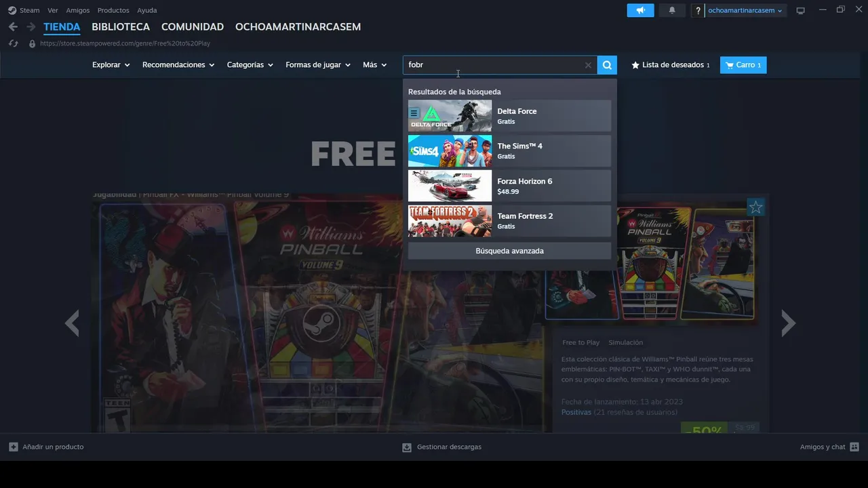Open the ochoamartinarcasem account dropdown
The width and height of the screenshot is (868, 488).
(745, 10)
